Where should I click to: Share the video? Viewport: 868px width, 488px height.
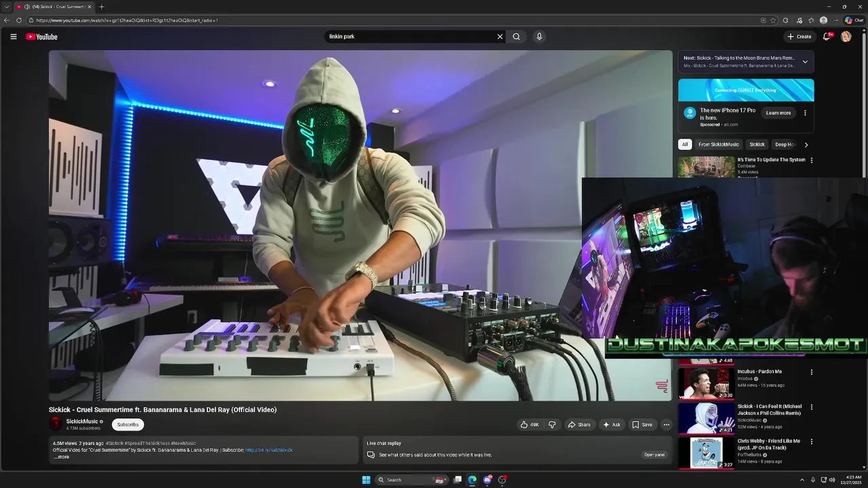coord(579,425)
